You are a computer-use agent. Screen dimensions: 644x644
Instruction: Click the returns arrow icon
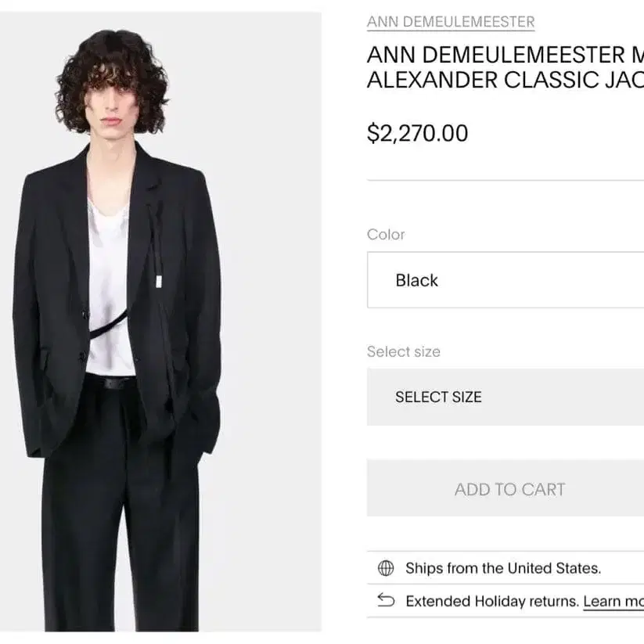tap(386, 601)
